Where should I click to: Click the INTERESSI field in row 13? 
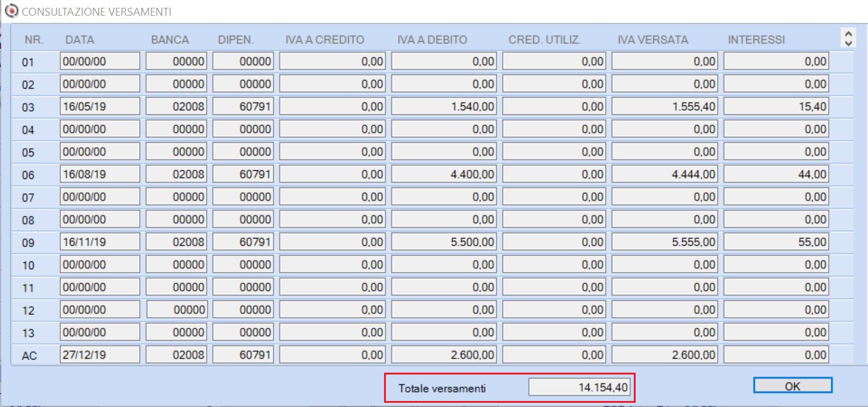click(777, 332)
